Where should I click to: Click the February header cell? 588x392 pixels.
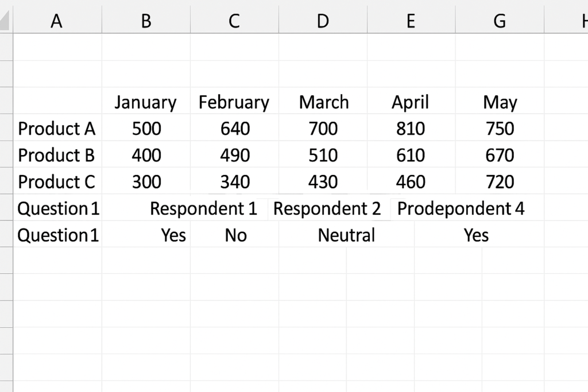tap(234, 102)
